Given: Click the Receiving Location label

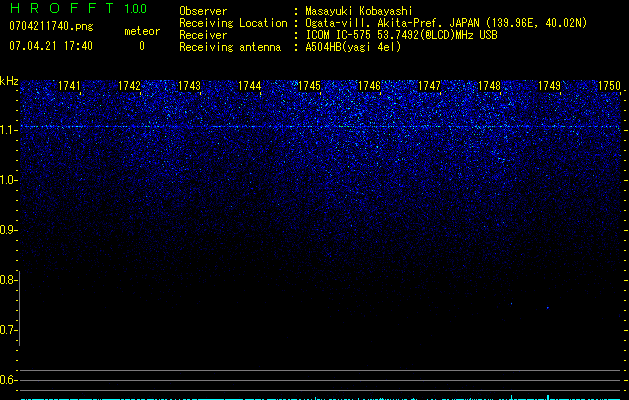Looking at the screenshot, I should click(x=233, y=23).
